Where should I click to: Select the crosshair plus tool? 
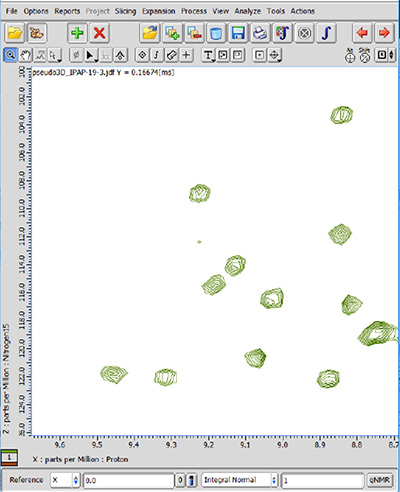pyautogui.click(x=186, y=55)
